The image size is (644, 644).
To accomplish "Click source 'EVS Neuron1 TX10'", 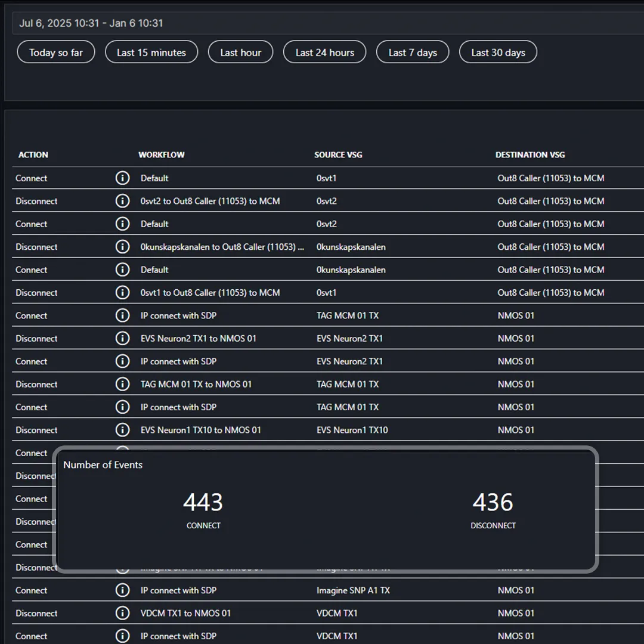I will point(352,430).
